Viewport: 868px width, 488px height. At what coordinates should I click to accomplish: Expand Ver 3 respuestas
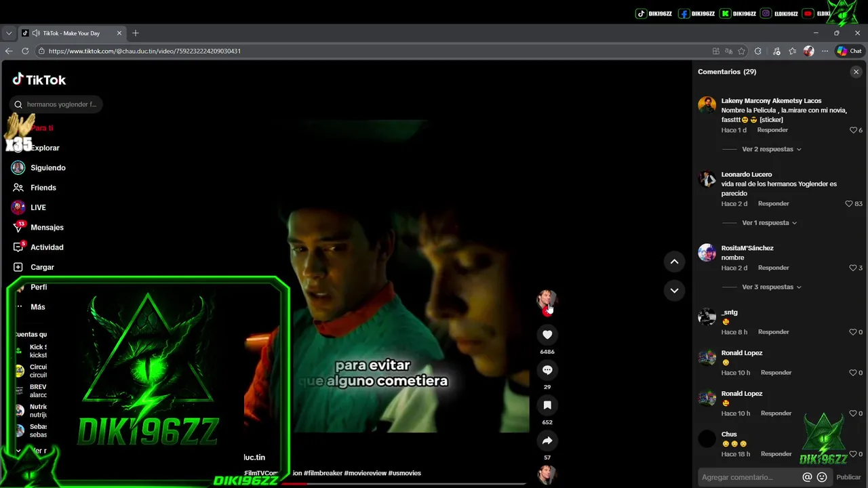coord(772,287)
